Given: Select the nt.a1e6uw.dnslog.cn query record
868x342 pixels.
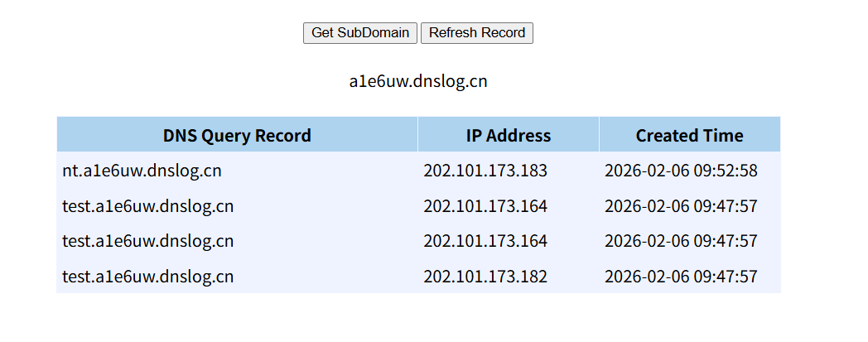Looking at the screenshot, I should 142,171.
